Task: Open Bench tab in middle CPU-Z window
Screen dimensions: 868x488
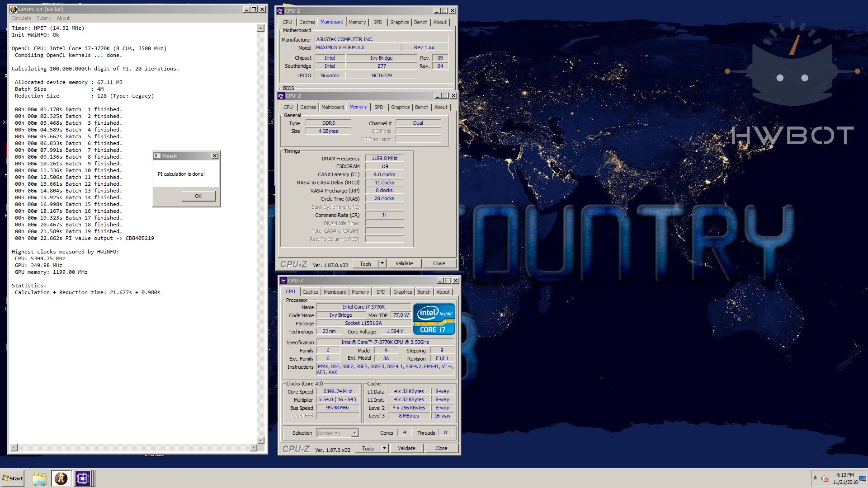Action: 421,107
